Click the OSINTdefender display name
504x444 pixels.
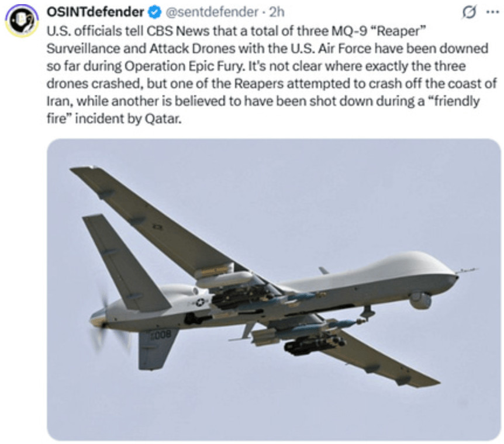(95, 12)
